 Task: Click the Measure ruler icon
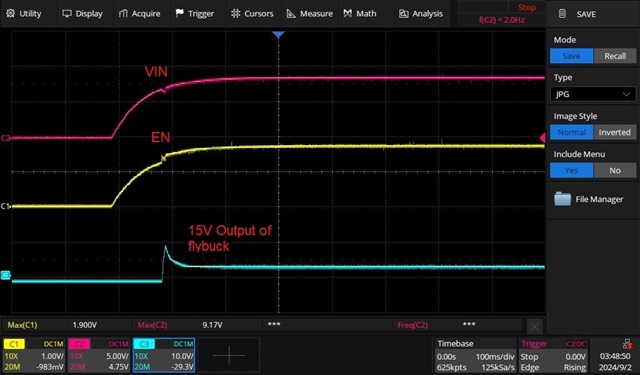[291, 13]
